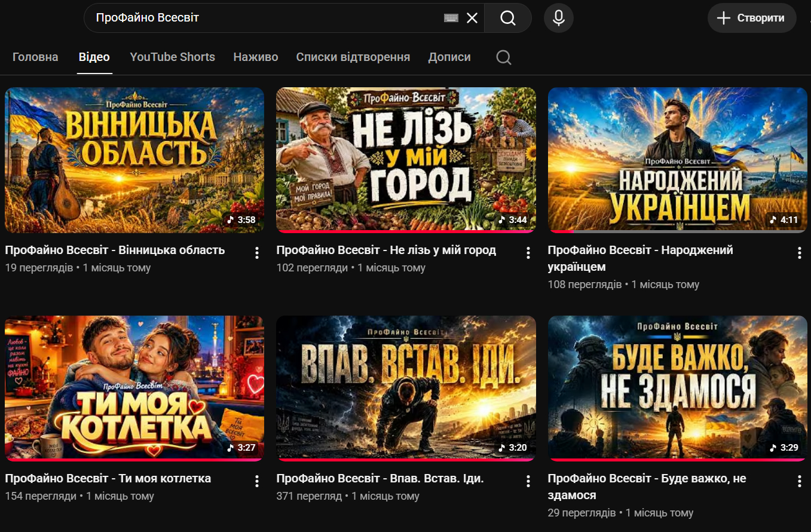Click the 3:27 duration badge

tap(241, 448)
